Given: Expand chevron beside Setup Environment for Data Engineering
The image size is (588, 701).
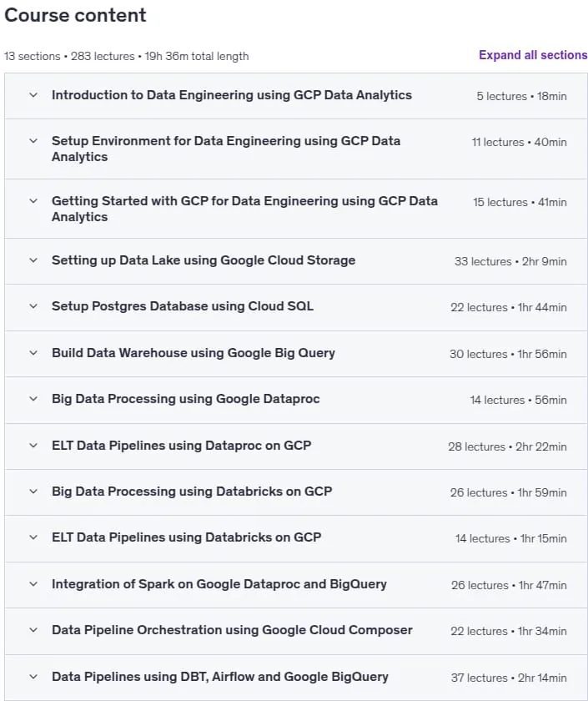Looking at the screenshot, I should pyautogui.click(x=33, y=141).
